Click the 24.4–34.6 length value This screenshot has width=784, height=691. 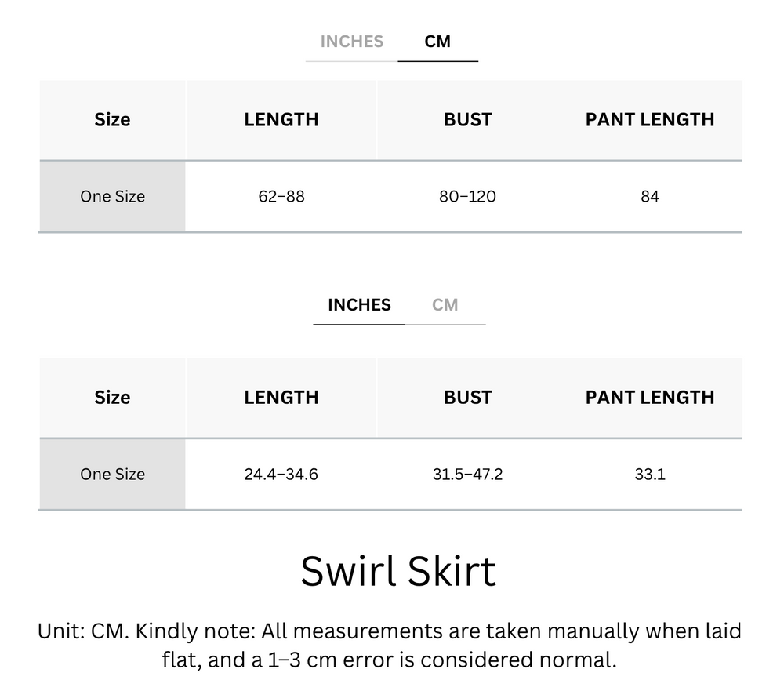281,474
